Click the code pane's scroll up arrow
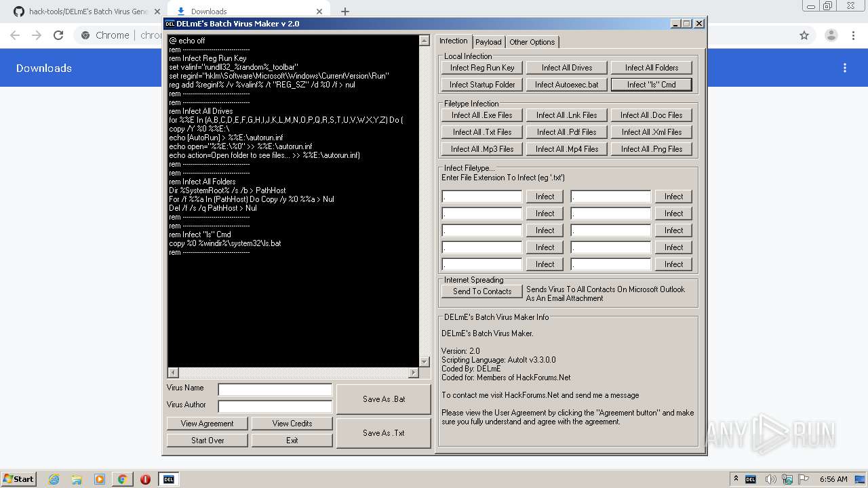868x488 pixels. tap(425, 41)
